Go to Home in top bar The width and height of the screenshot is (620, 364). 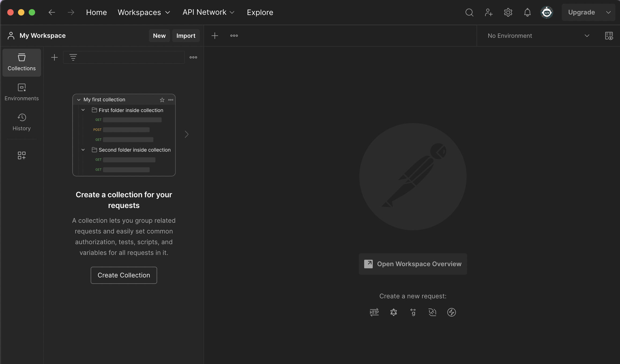(x=96, y=12)
